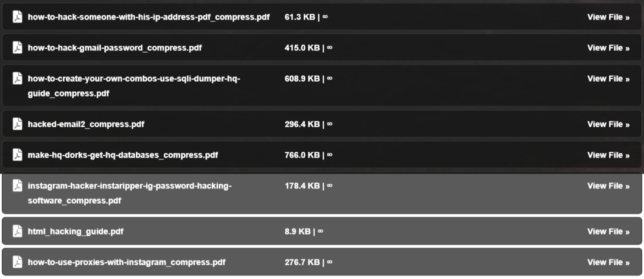Open View File for how-to-hack-gmail-password_compress.pdf
This screenshot has height=279, width=644.
(608, 48)
